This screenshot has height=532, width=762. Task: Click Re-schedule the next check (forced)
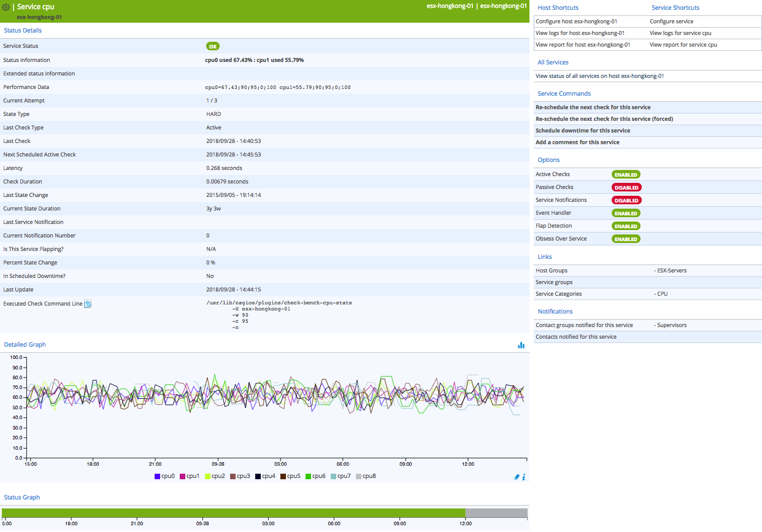(604, 119)
